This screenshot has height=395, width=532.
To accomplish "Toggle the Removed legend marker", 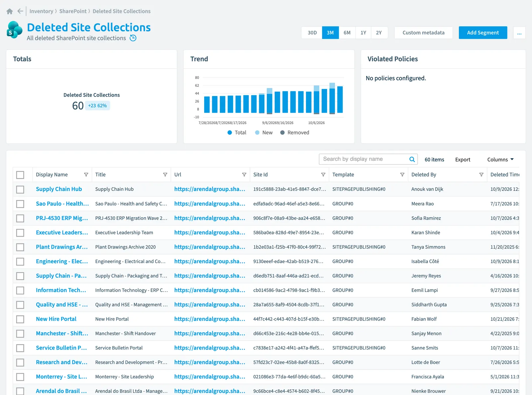I will coord(282,133).
